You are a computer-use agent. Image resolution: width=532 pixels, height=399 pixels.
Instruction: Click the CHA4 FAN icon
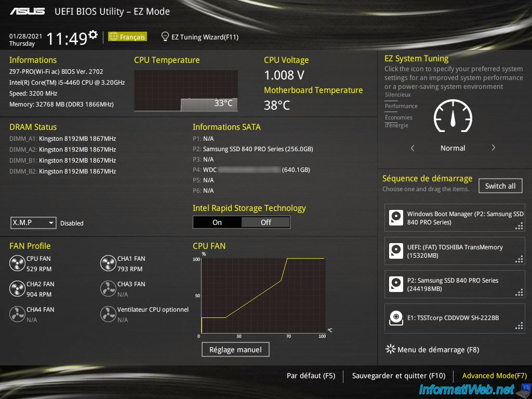tap(17, 314)
